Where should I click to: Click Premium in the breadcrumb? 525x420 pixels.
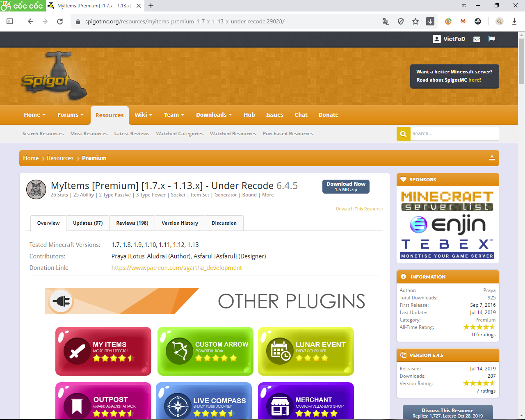pos(94,158)
